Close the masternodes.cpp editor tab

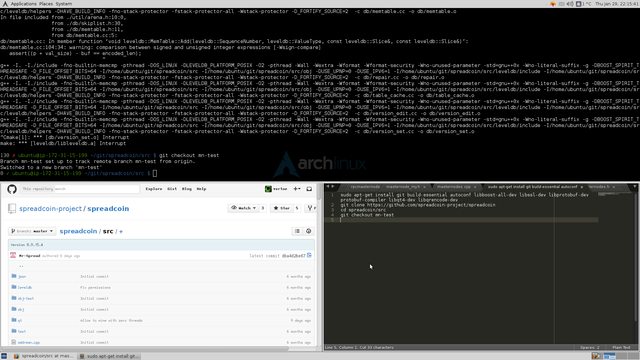(474, 187)
